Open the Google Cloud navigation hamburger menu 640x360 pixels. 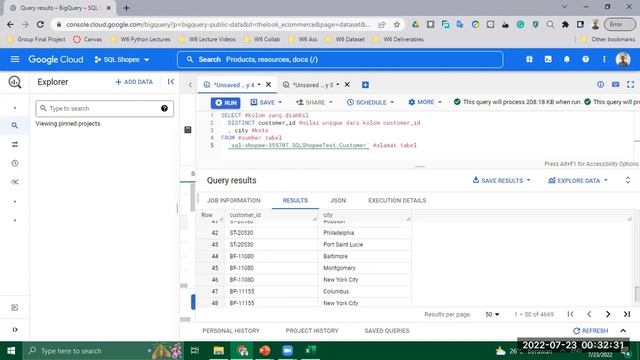pyautogui.click(x=15, y=60)
